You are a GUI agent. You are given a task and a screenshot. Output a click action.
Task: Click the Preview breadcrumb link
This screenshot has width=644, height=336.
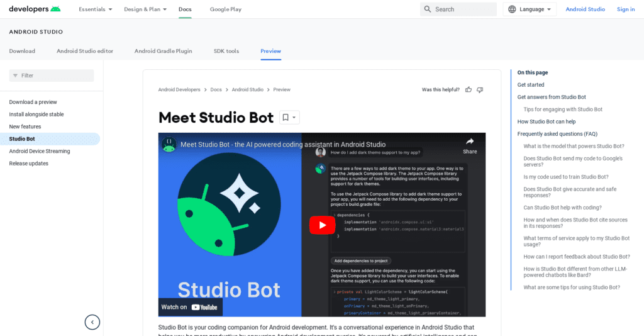tap(282, 89)
